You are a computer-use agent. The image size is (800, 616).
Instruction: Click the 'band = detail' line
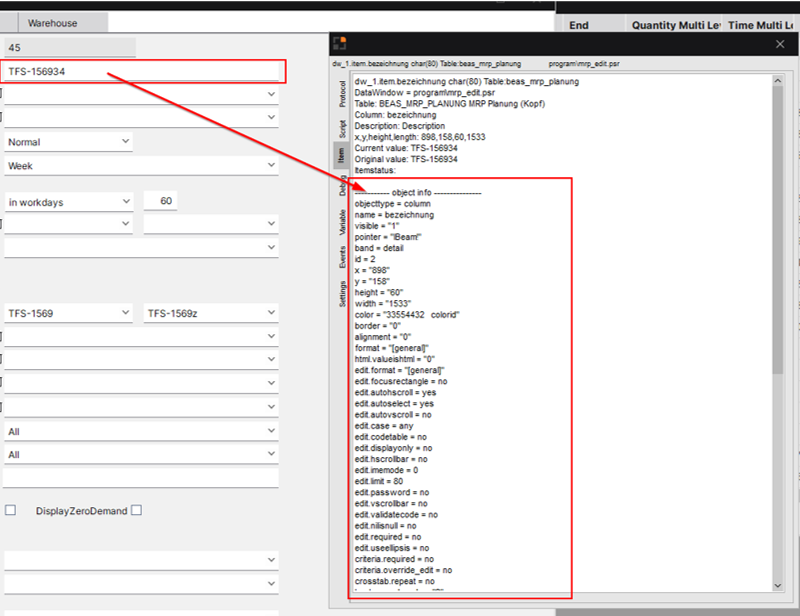379,248
